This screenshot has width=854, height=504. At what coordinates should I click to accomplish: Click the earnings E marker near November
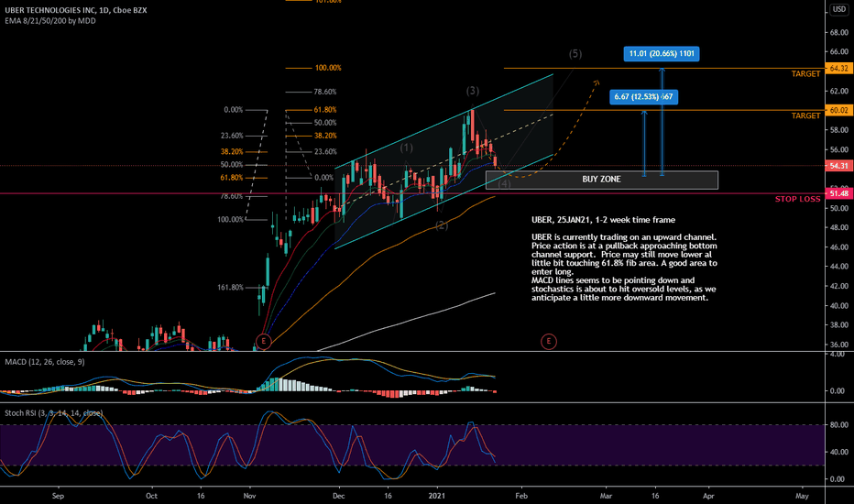(263, 342)
